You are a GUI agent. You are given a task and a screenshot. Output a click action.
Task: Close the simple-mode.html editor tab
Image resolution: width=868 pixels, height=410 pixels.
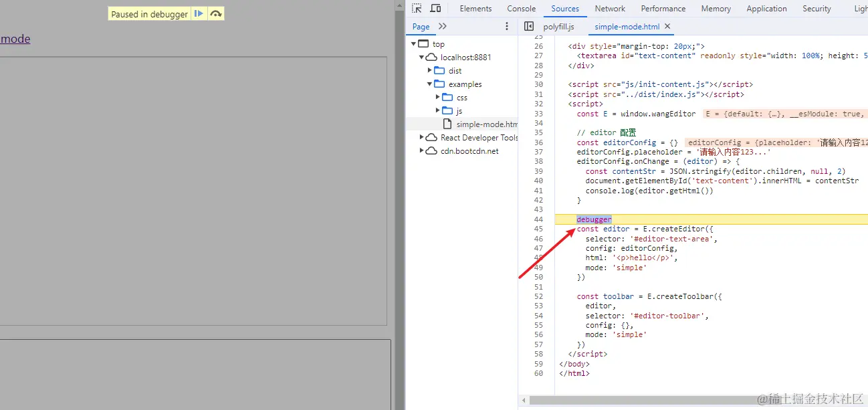click(667, 26)
